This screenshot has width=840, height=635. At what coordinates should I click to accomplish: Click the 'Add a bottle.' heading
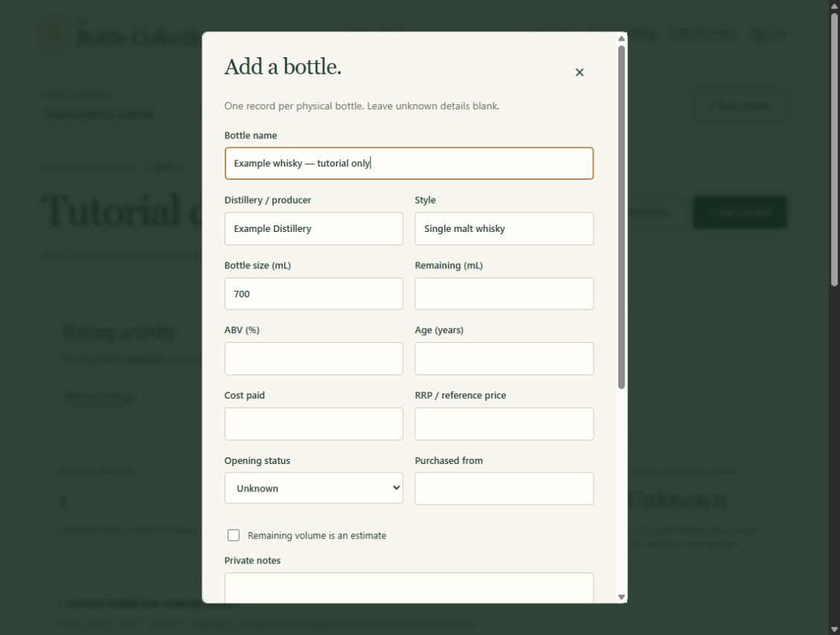point(283,67)
